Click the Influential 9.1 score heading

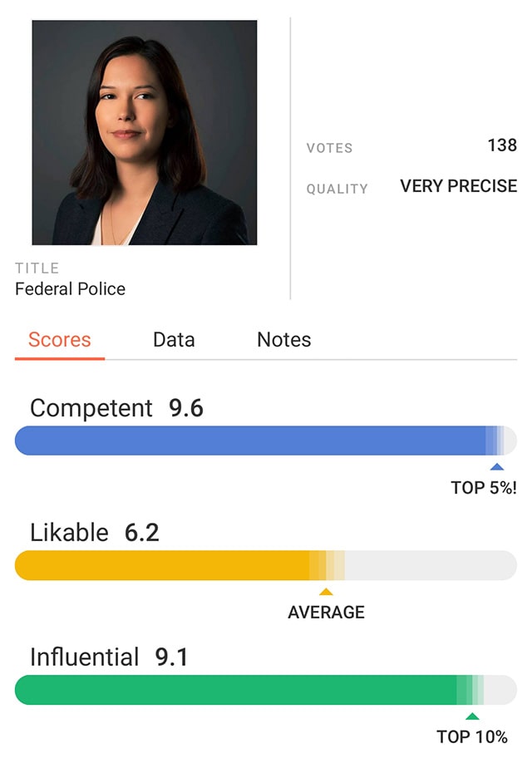109,657
